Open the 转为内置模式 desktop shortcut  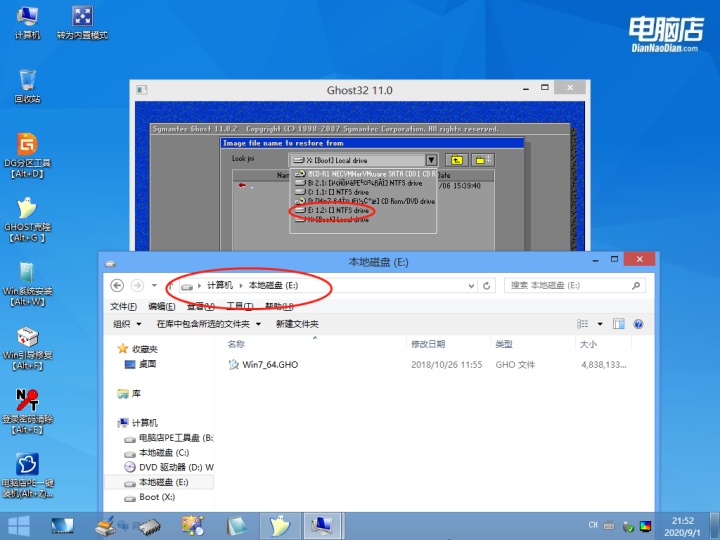coord(82,23)
